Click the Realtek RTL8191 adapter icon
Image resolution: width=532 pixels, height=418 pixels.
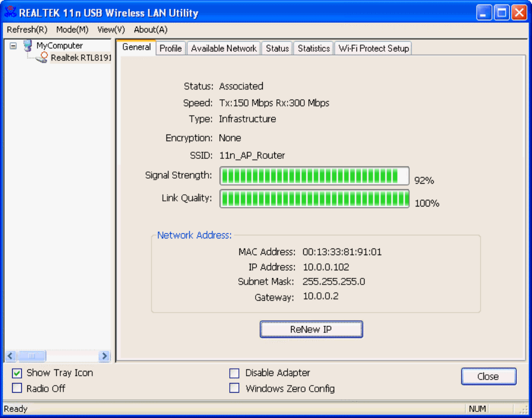[x=42, y=58]
